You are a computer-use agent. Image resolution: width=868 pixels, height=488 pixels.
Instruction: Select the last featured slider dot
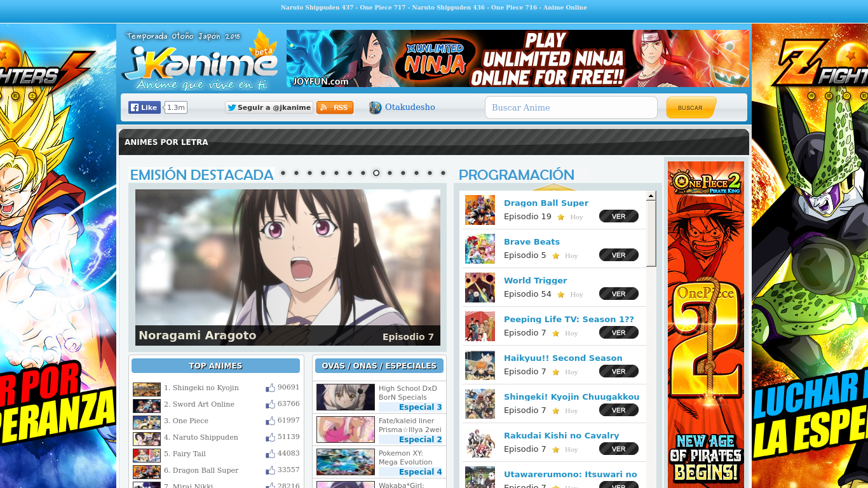(x=443, y=173)
